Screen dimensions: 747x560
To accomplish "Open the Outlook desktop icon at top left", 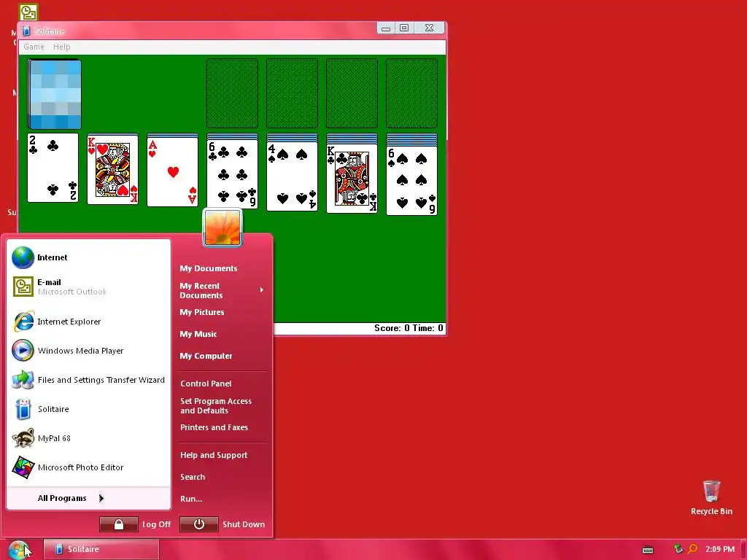I will click(28, 12).
